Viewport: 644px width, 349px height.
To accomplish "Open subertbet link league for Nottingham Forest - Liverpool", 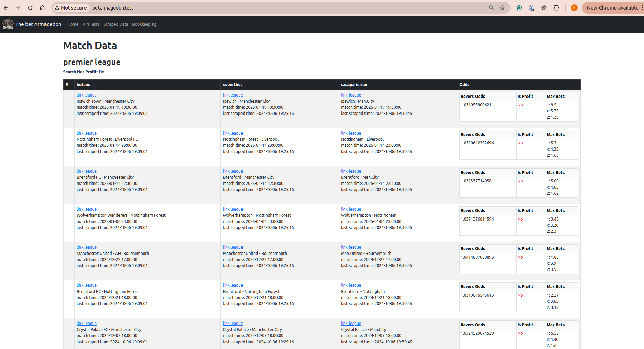I will point(233,133).
